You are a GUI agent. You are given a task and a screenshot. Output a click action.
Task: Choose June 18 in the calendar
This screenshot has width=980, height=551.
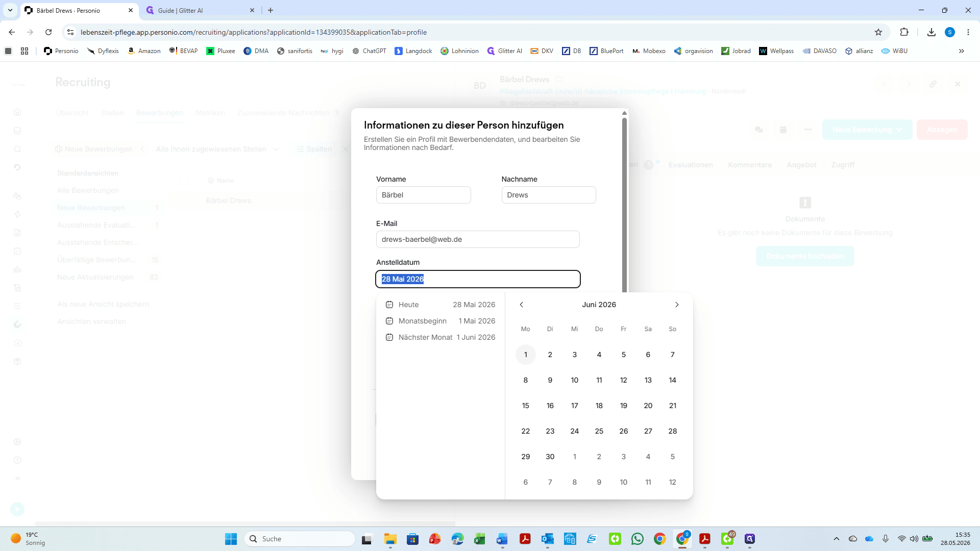click(599, 406)
